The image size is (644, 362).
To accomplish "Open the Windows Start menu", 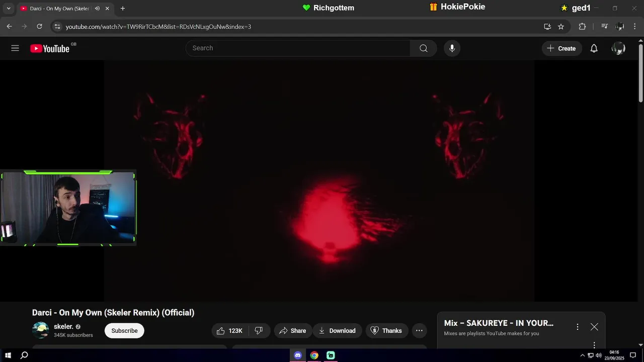I will pyautogui.click(x=8, y=355).
